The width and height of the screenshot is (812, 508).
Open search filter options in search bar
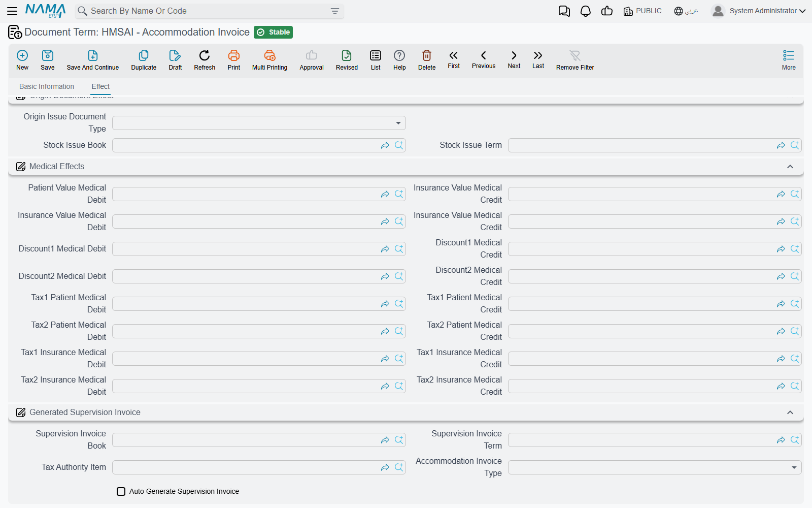pyautogui.click(x=335, y=11)
